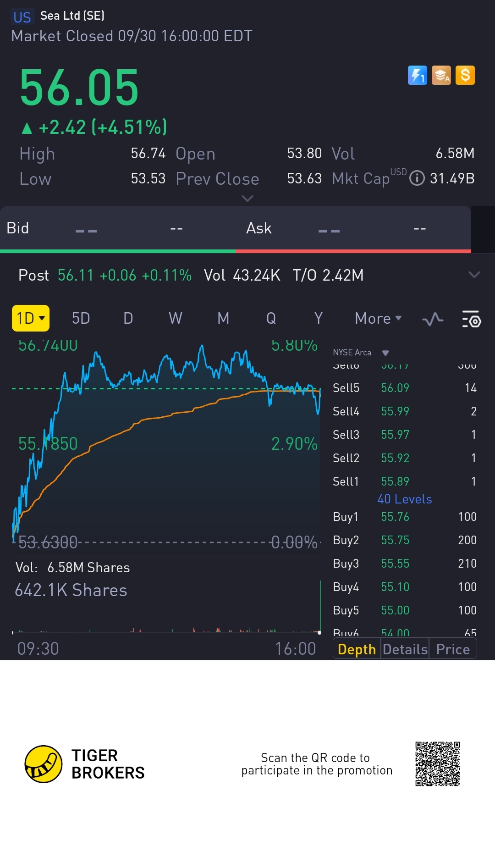Switch chart to monthly M period
Screen dimensions: 495x868
223,318
